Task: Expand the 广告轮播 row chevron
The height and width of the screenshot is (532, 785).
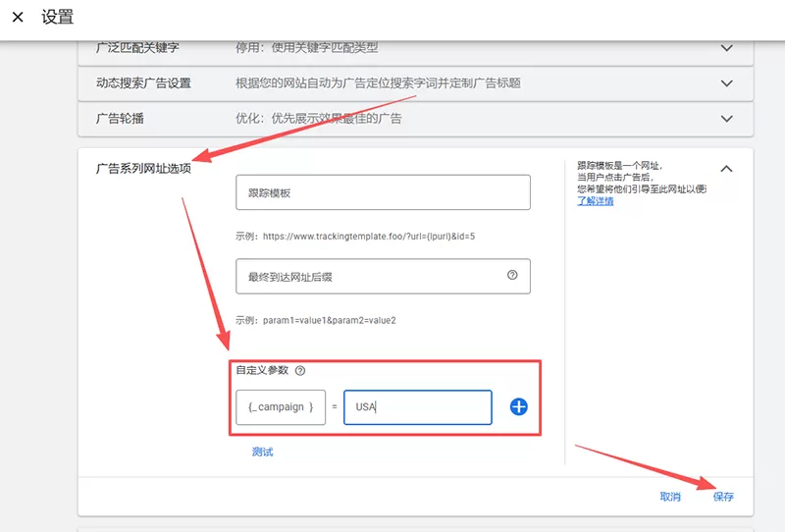Action: 726,119
